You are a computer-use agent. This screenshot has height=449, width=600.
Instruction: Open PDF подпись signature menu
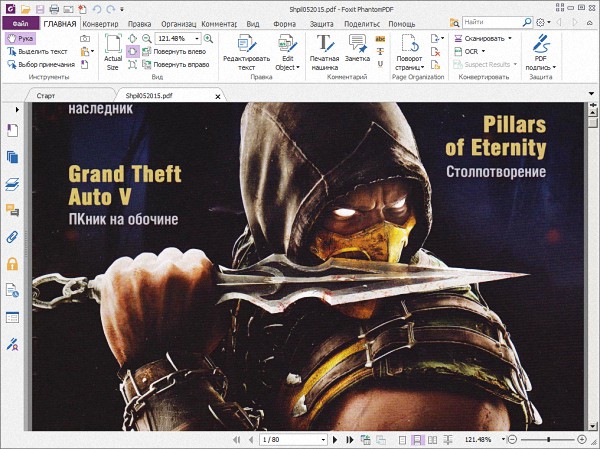click(x=540, y=52)
